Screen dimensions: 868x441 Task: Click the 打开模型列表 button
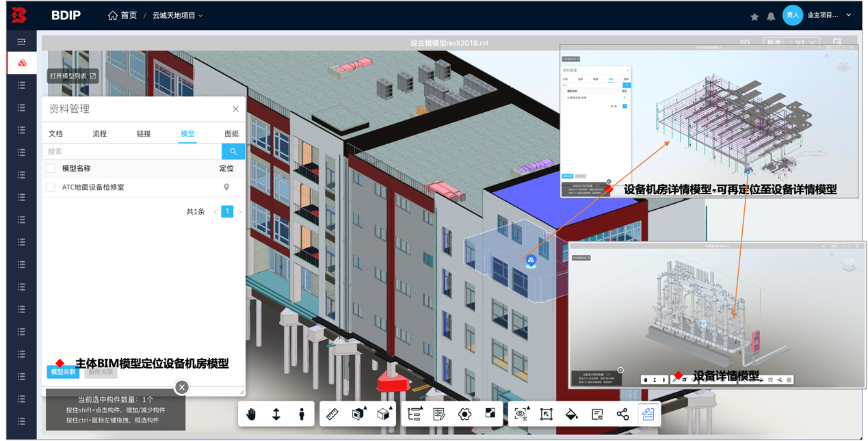(73, 76)
